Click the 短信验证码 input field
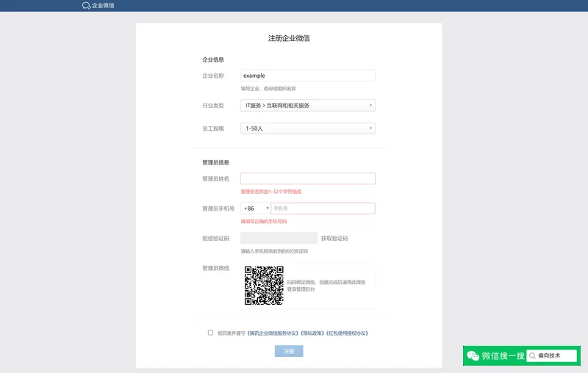Viewport: 588px width, 373px height. point(279,238)
